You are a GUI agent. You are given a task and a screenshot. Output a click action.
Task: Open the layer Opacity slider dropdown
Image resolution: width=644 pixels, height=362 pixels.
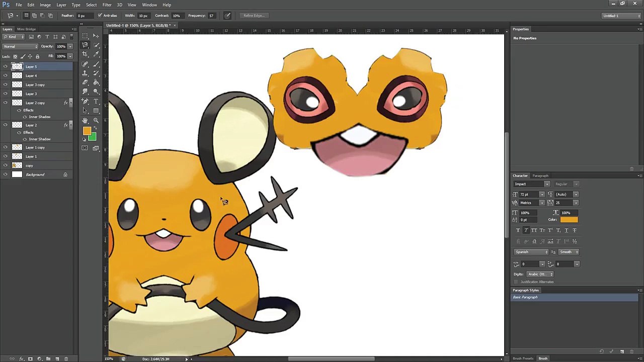pos(70,46)
